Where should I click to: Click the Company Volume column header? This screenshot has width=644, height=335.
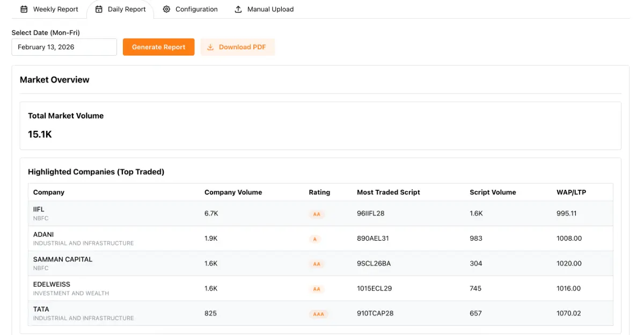233,192
